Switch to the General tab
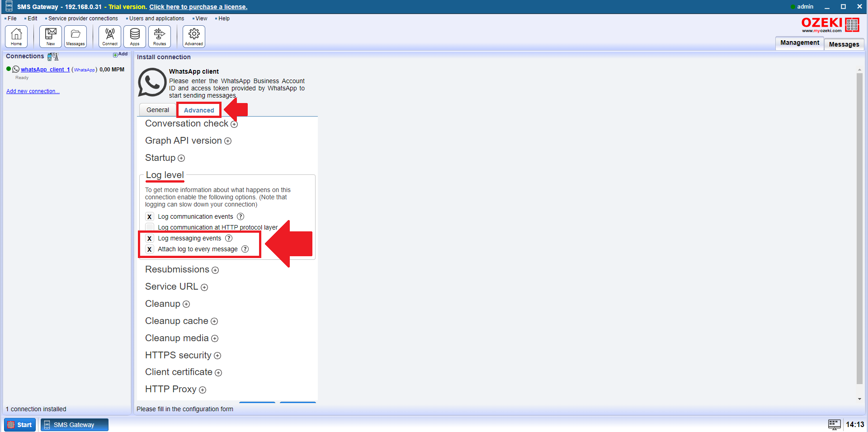The height and width of the screenshot is (432, 868). point(158,110)
